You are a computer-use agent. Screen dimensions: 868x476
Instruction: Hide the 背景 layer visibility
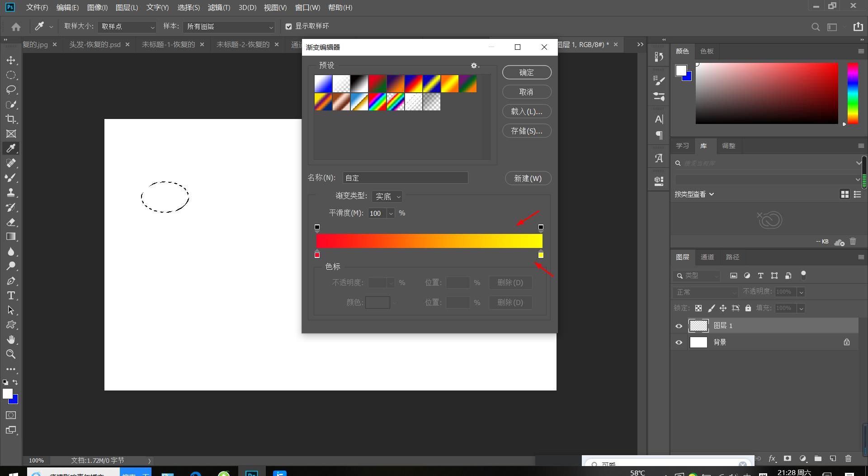click(679, 343)
